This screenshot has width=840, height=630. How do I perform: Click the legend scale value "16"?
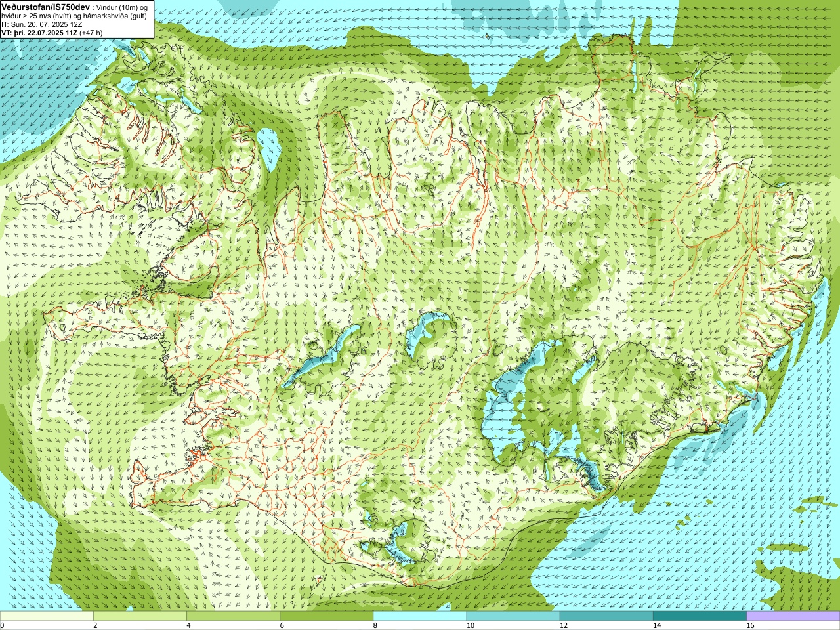coord(751,625)
